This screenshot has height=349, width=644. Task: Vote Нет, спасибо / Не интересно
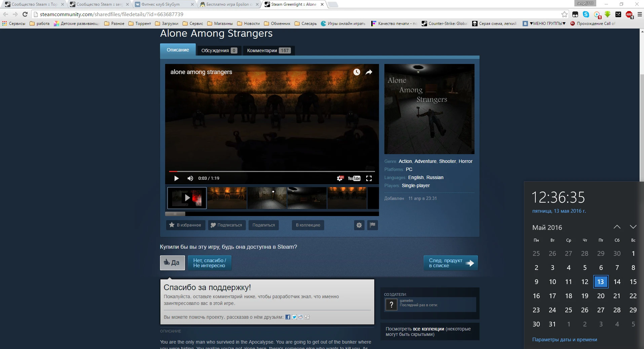pyautogui.click(x=210, y=263)
